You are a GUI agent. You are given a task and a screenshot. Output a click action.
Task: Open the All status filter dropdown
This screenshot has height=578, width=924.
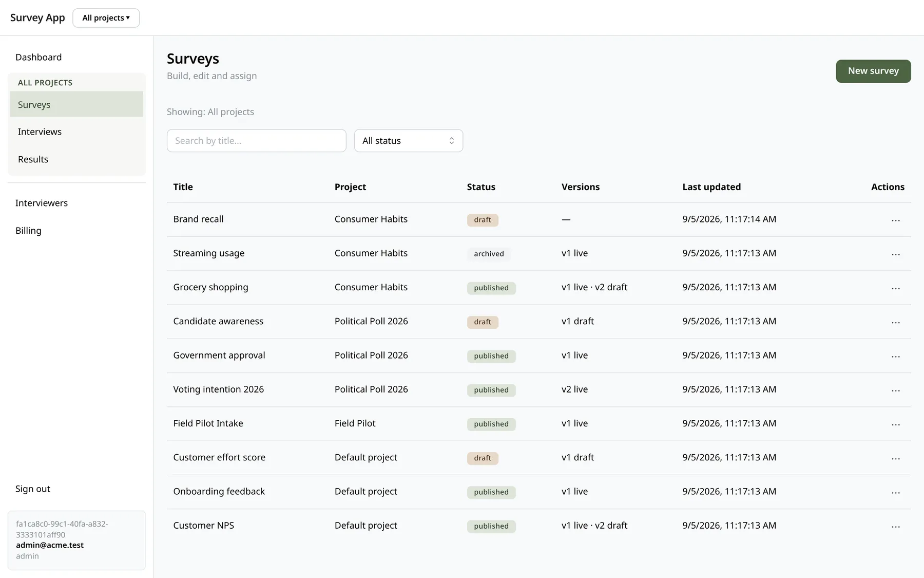point(409,141)
